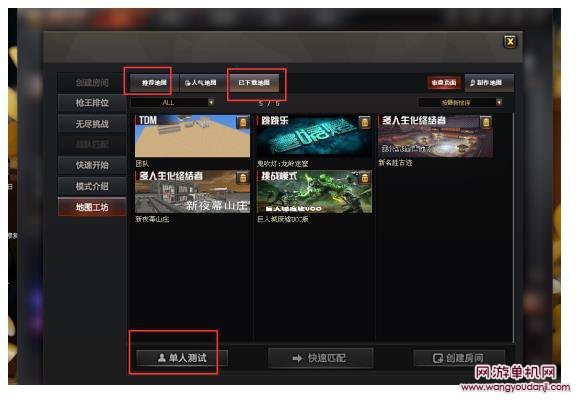Click the lock icon on 跳跳乐 map
Image resolution: width=576 pixels, height=400 pixels.
(x=364, y=123)
